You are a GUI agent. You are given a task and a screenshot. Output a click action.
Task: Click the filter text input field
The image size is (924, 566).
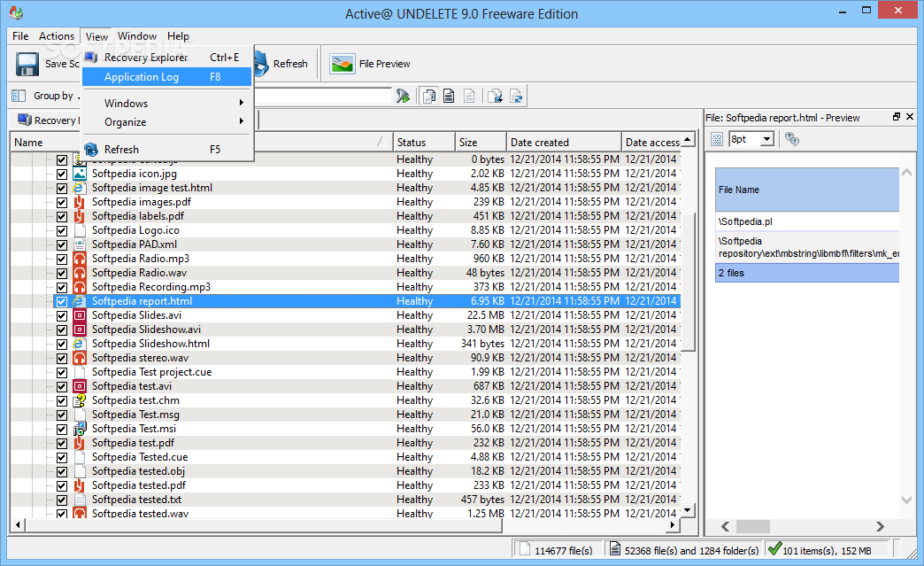[323, 96]
